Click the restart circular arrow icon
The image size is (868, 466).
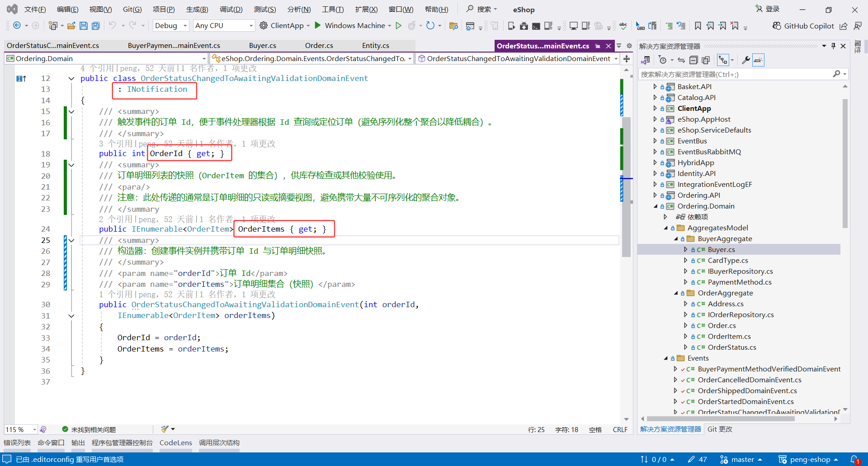430,25
